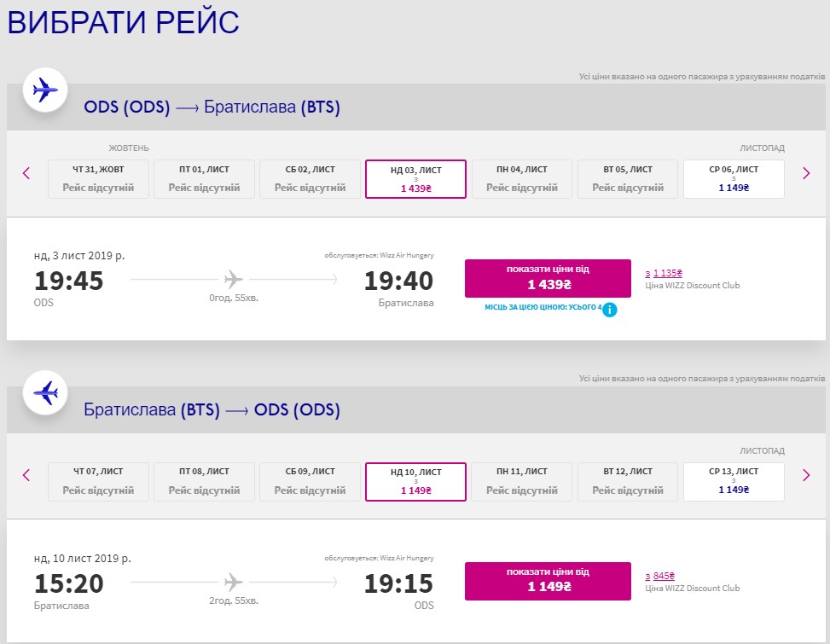Viewport: 830px width, 644px height.
Task: Select СР 13, ЛИСТ return date for 1 149₴
Action: [x=734, y=482]
